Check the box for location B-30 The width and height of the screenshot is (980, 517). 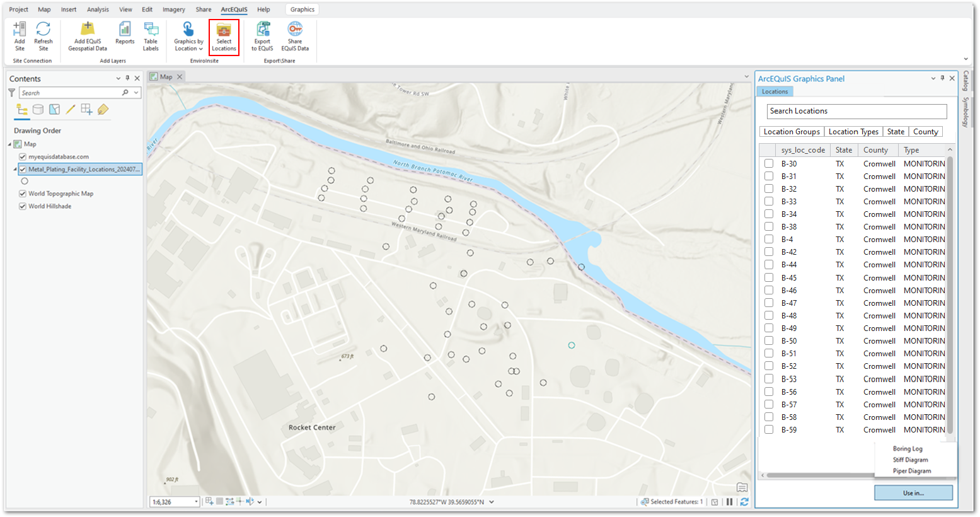tap(769, 163)
